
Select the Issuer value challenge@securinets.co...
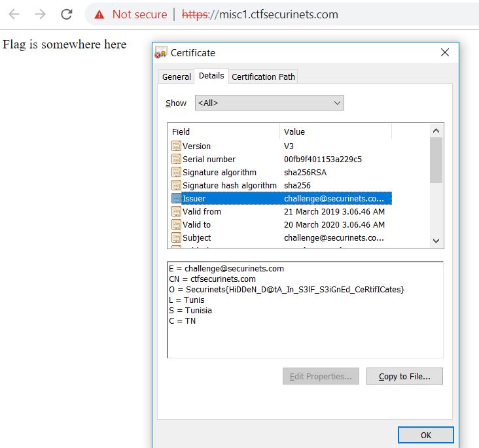[334, 199]
